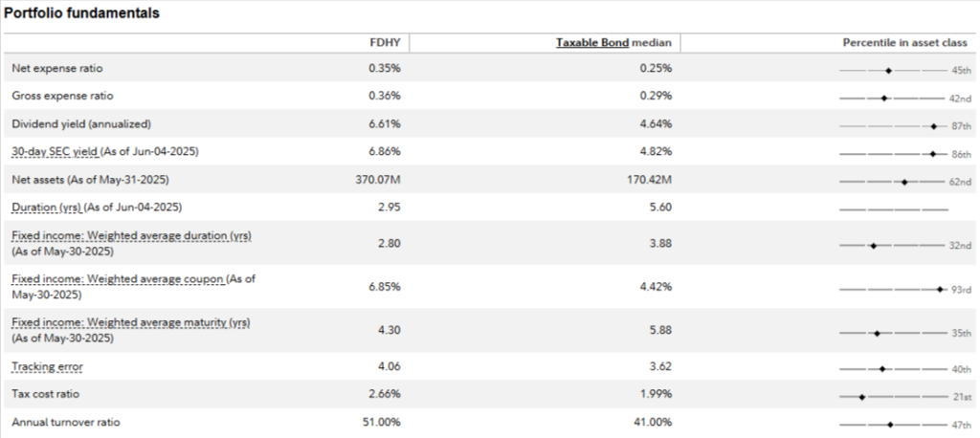980x438 pixels.
Task: Select the Dividend yield 87th percentile marker
Action: (932, 125)
